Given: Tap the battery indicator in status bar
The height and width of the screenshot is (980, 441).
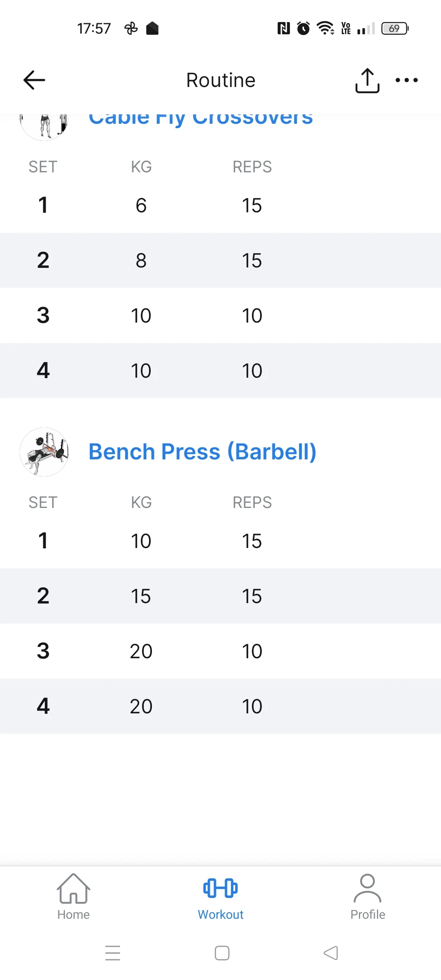Looking at the screenshot, I should (x=394, y=29).
